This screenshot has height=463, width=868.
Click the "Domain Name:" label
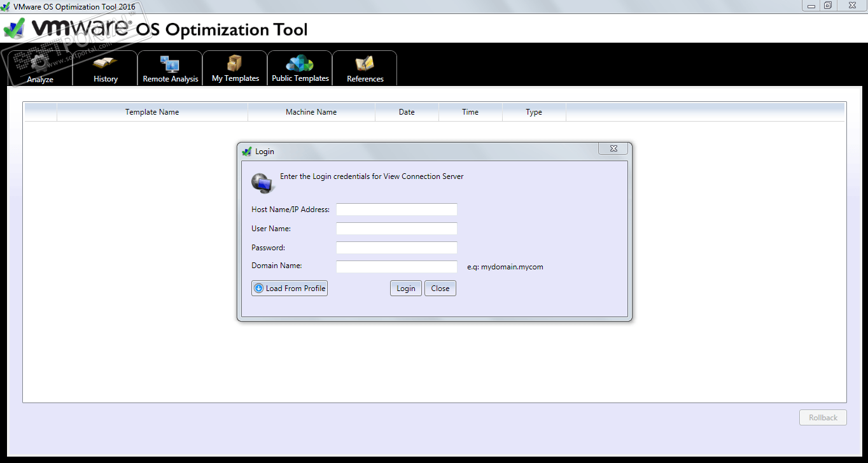(x=277, y=266)
